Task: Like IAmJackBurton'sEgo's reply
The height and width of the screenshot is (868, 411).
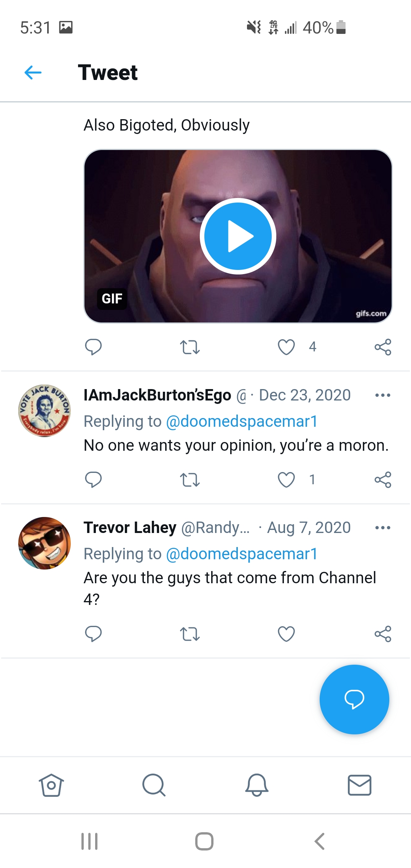Action: click(x=286, y=479)
